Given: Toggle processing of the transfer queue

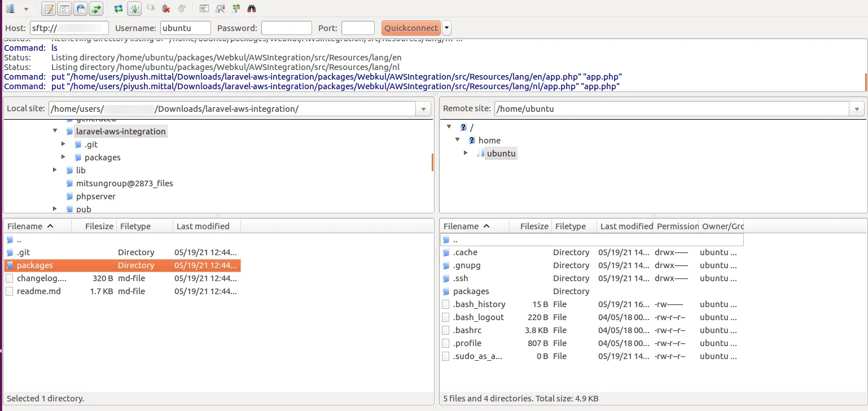Looking at the screenshot, I should coord(134,8).
